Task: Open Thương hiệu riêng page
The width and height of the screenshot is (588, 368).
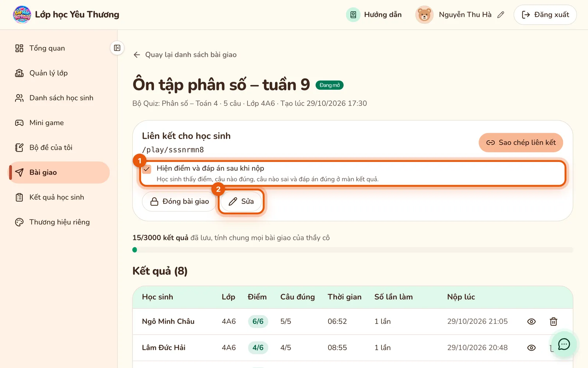Action: (x=59, y=222)
